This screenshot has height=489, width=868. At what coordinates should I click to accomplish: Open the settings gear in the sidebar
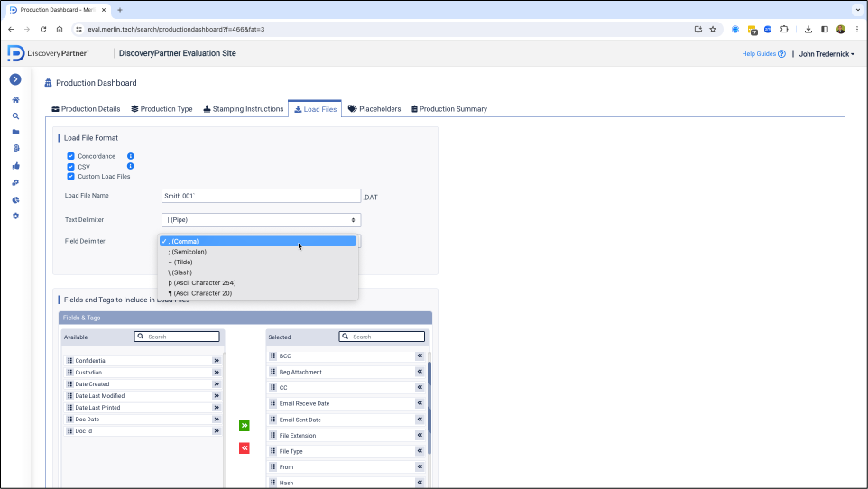pyautogui.click(x=15, y=216)
